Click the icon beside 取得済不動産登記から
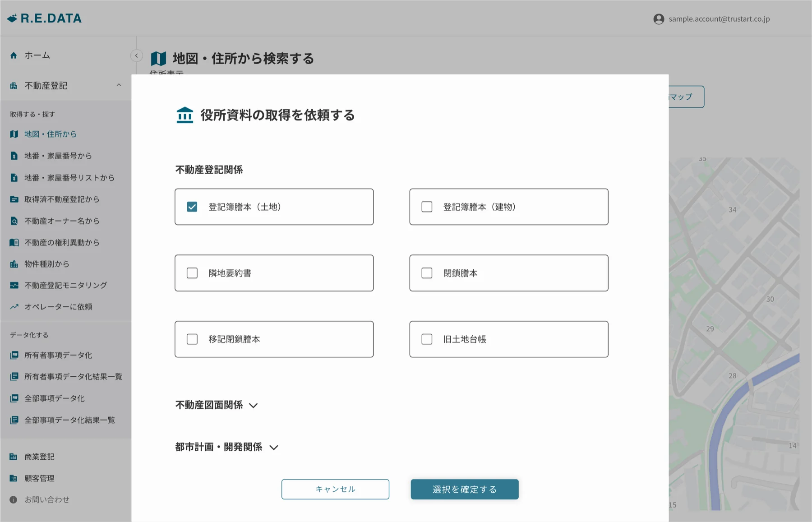The image size is (812, 522). (14, 199)
